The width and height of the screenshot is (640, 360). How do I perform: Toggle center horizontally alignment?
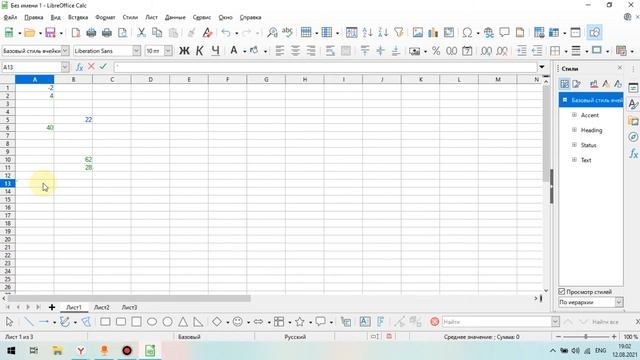coord(295,51)
